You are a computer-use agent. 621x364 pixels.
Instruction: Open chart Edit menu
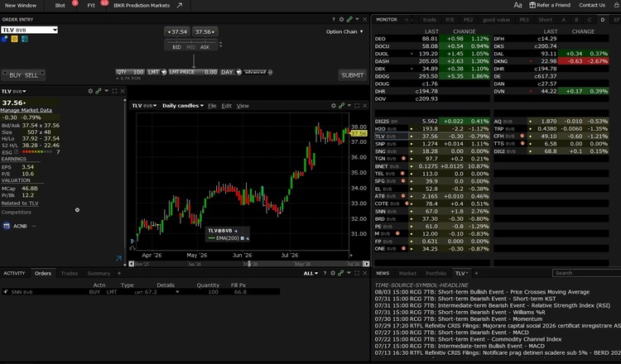click(227, 106)
